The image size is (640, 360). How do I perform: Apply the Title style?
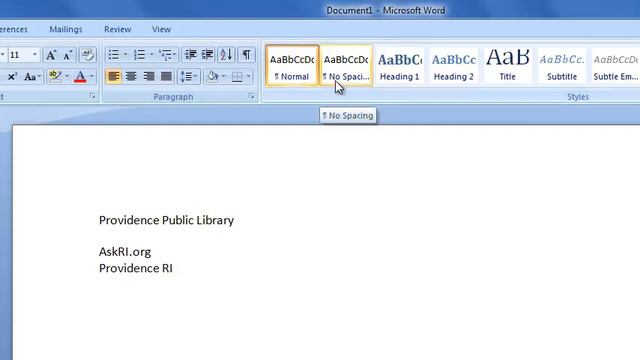click(507, 65)
